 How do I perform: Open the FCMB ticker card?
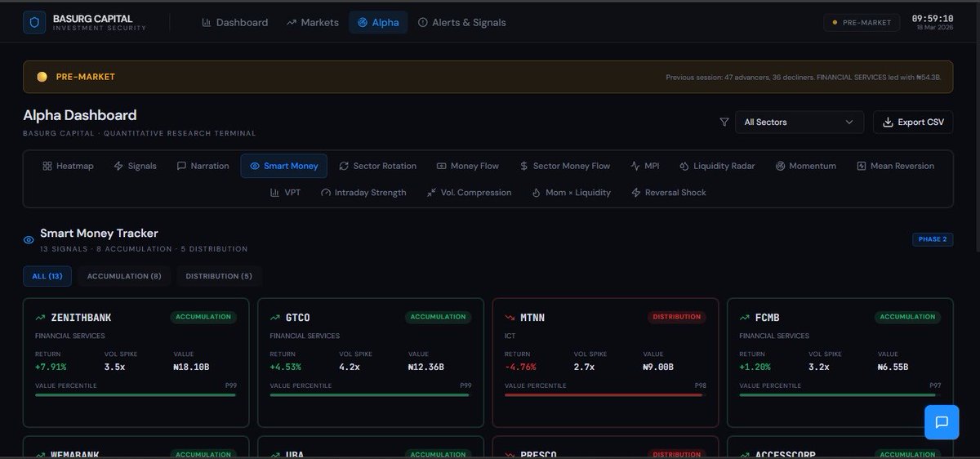(840, 363)
